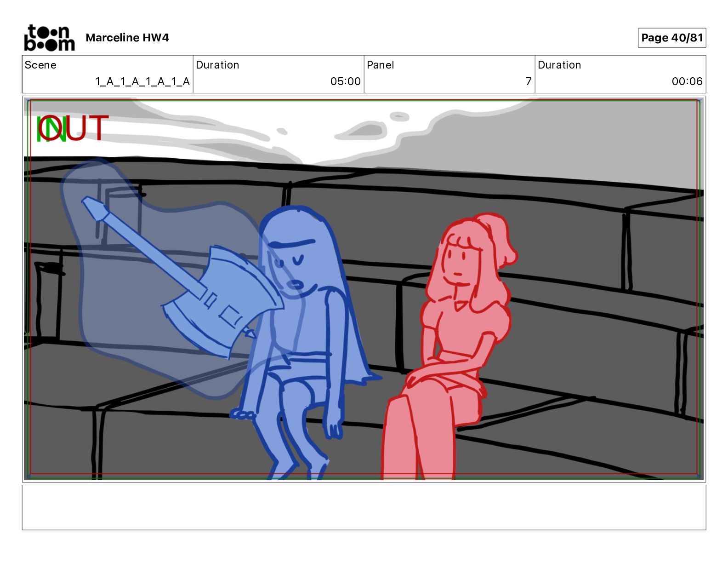Select the 'Marceline HW4' title text
This screenshot has height=563, width=728.
click(127, 38)
